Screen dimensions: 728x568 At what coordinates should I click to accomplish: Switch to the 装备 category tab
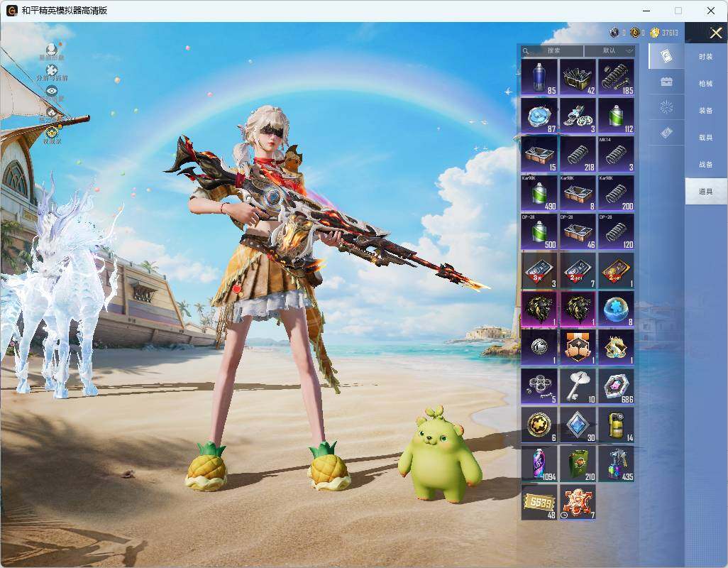click(x=706, y=111)
